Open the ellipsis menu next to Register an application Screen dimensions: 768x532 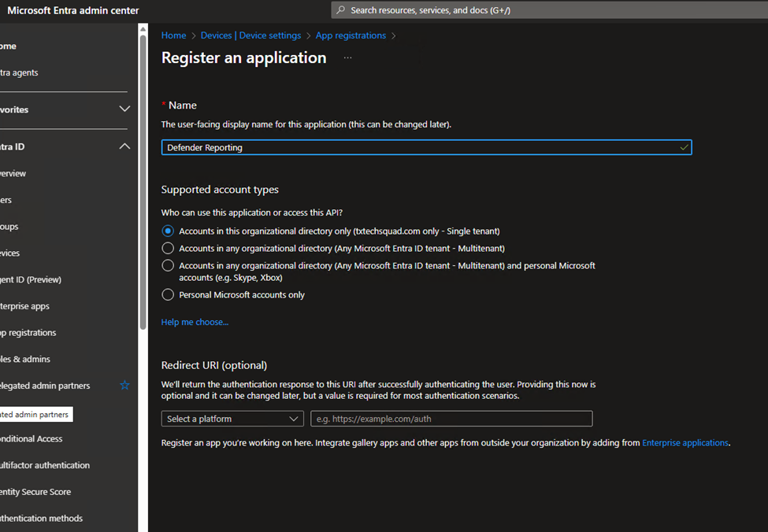[x=347, y=58]
